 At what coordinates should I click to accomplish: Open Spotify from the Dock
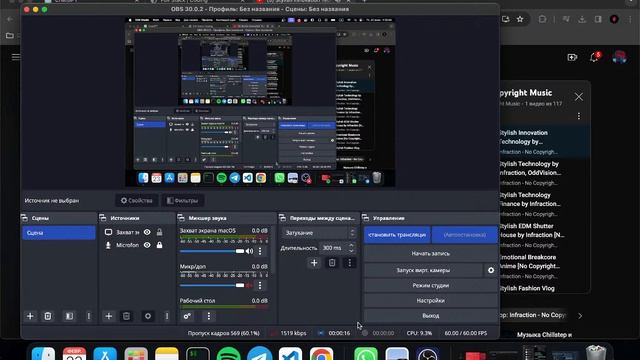click(229, 354)
